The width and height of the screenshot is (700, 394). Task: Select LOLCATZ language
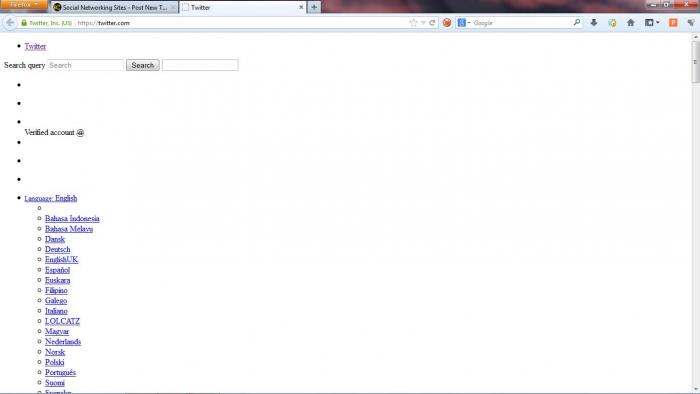coord(62,321)
